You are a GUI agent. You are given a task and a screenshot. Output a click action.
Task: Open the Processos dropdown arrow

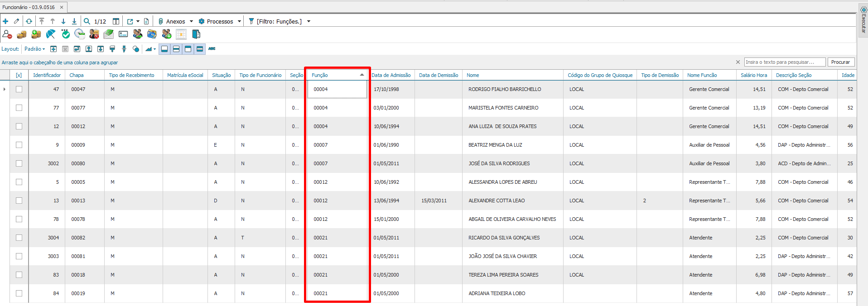[239, 21]
